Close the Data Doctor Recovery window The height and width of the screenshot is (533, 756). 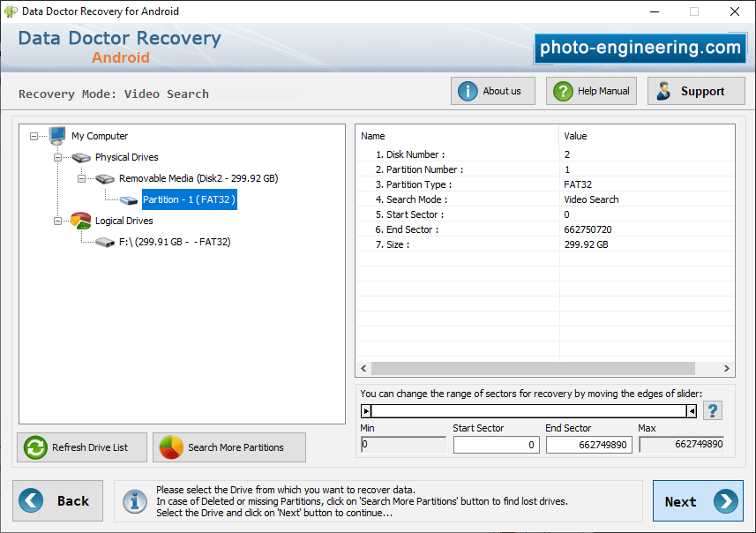point(734,11)
